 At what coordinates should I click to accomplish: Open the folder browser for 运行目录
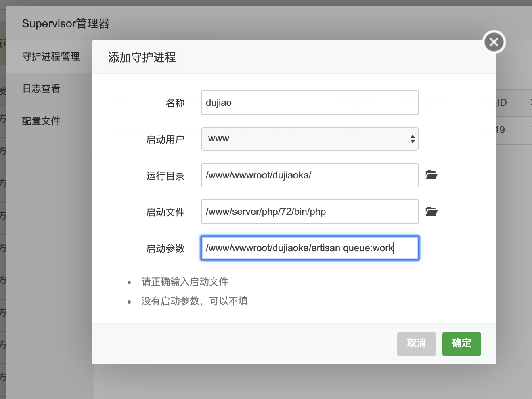(x=431, y=175)
